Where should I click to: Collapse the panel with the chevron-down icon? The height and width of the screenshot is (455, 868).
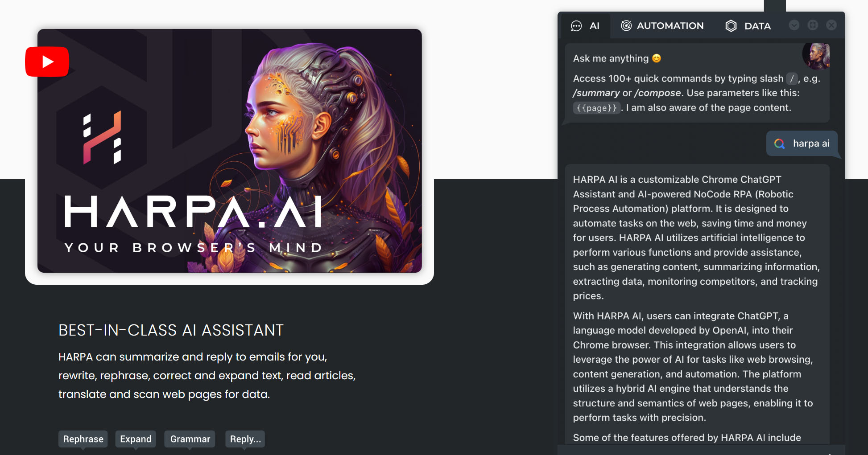pos(794,25)
